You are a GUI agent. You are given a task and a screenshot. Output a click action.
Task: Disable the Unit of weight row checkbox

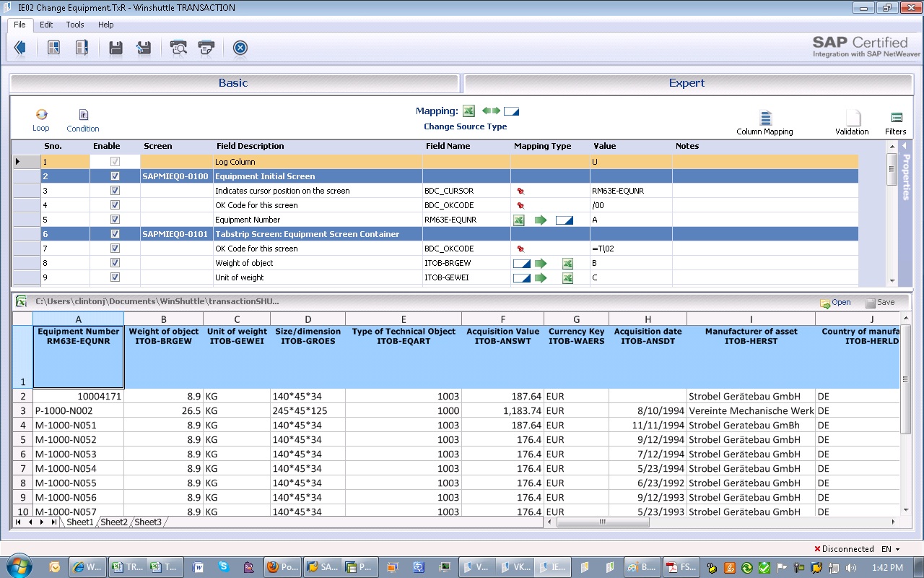coord(115,277)
